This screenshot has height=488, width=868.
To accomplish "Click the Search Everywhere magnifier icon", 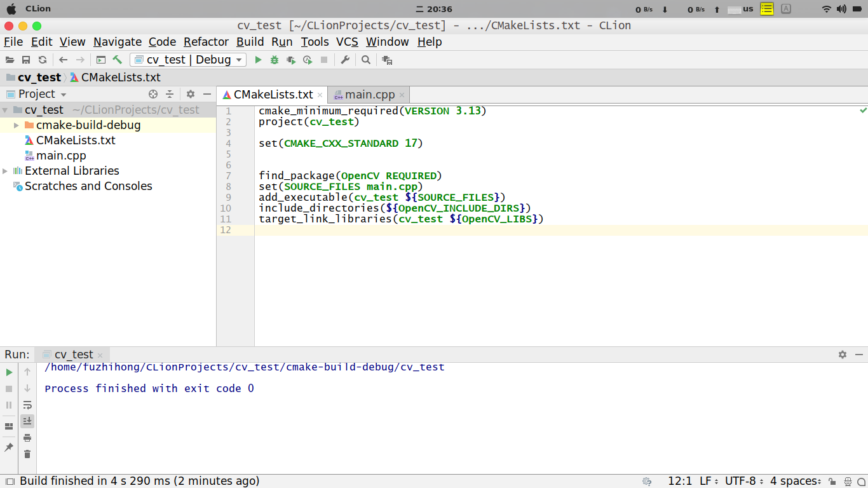I will (366, 60).
